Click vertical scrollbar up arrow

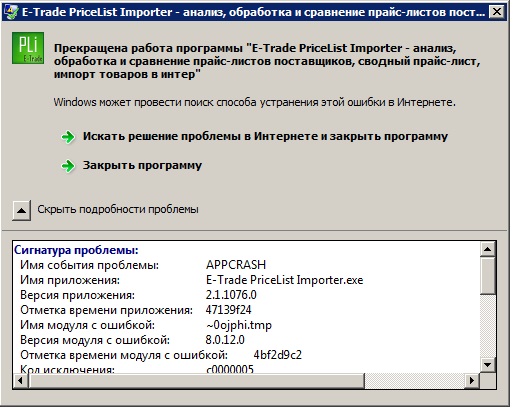click(x=488, y=249)
